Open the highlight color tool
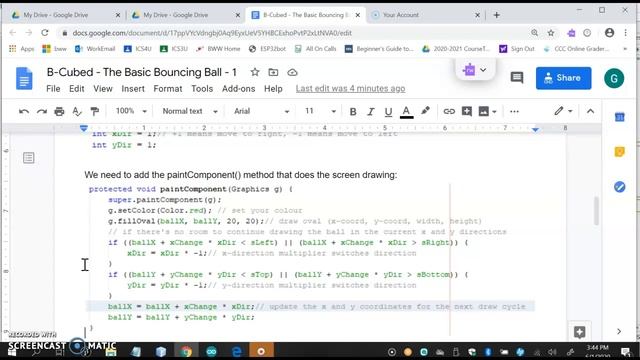640x360 pixels. pos(425,111)
